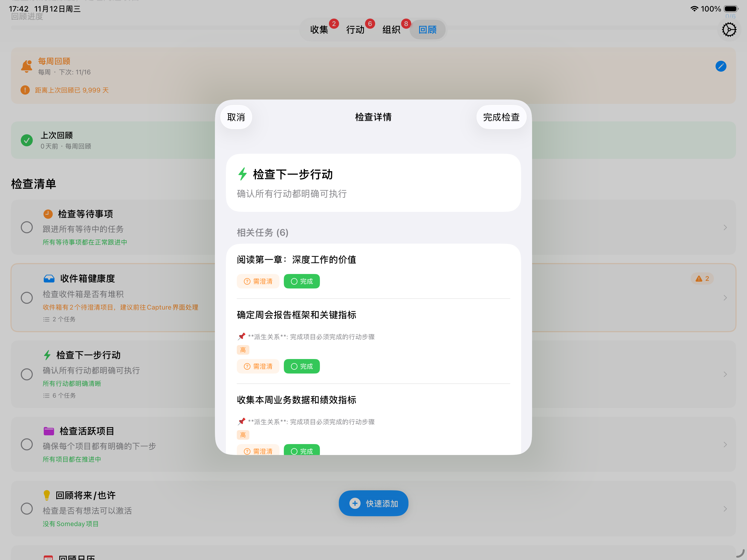747x560 pixels.
Task: Expand the 回顾将来/也许 row chevron
Action: (x=725, y=508)
